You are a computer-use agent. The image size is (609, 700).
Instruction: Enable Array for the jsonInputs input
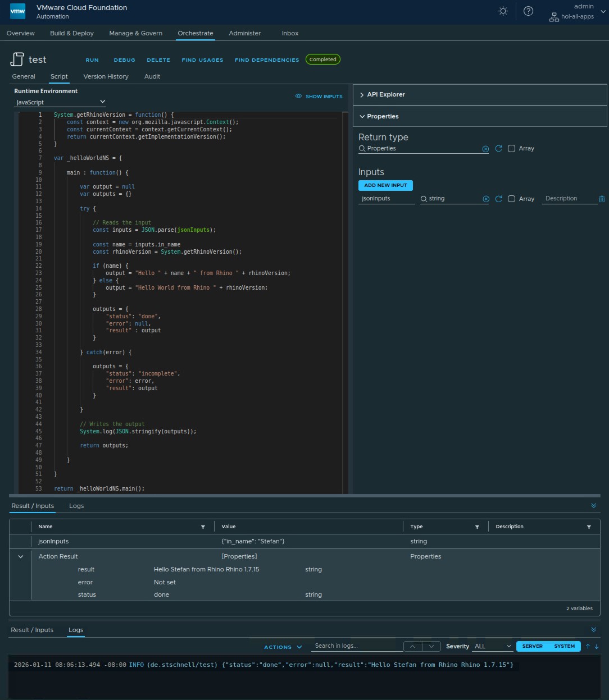[512, 198]
